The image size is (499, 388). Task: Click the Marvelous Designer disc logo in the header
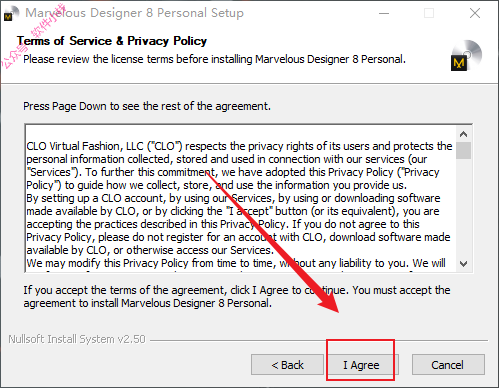[467, 56]
